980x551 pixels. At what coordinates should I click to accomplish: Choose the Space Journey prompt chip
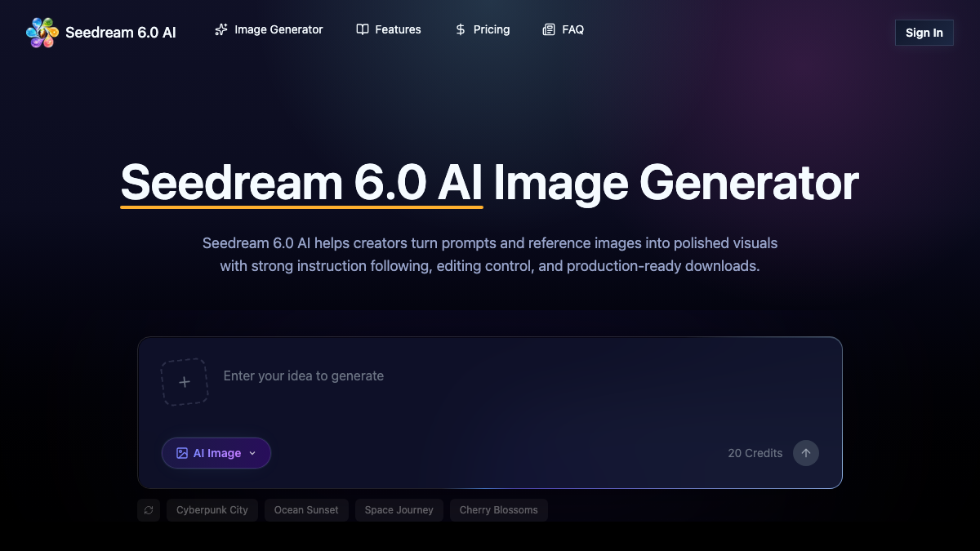399,510
